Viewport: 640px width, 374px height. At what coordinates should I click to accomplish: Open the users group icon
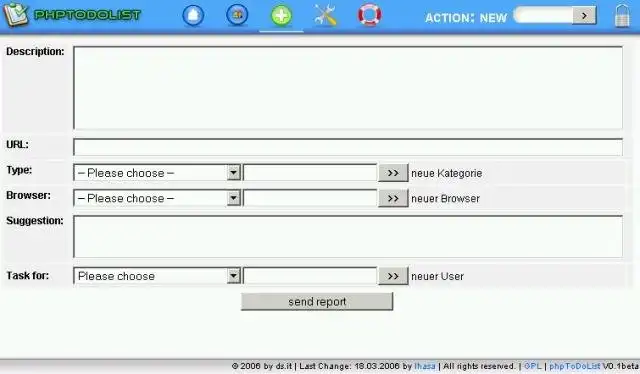point(237,15)
